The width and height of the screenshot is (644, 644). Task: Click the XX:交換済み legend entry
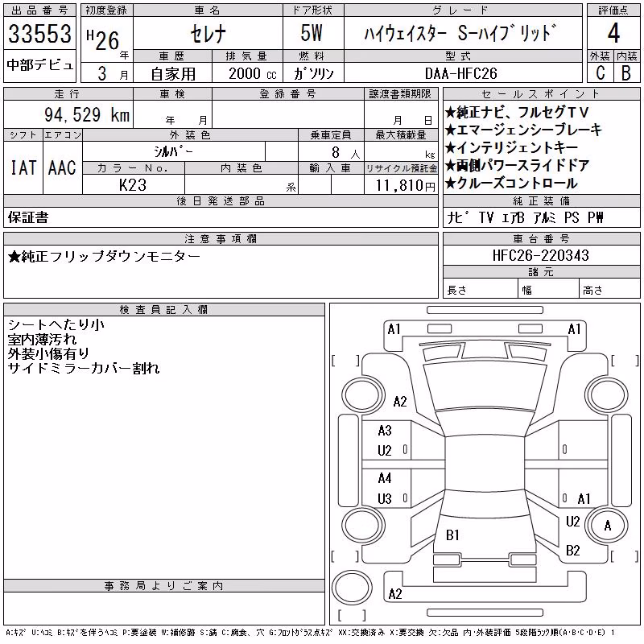(361, 633)
